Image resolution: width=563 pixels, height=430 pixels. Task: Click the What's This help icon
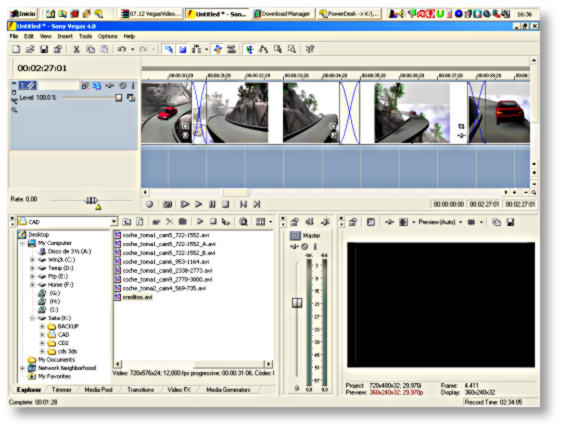tap(310, 49)
